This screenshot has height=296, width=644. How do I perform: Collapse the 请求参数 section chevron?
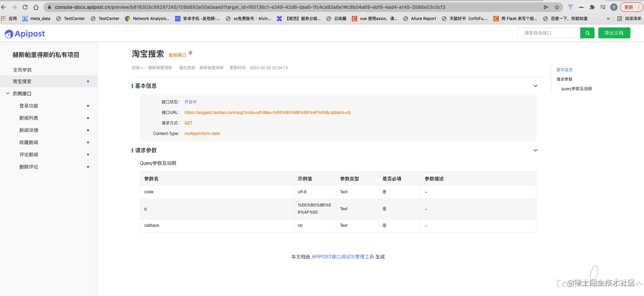point(536,150)
